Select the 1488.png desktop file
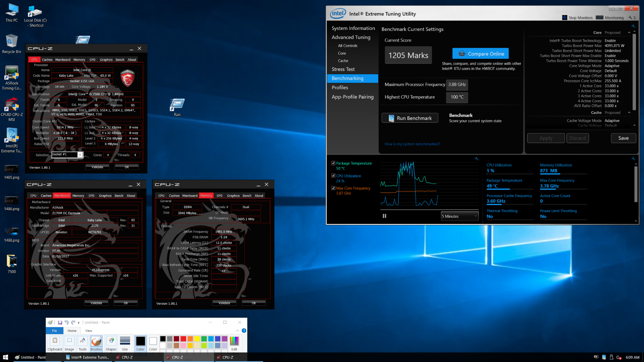The height and width of the screenshot is (362, 644). (x=12, y=235)
